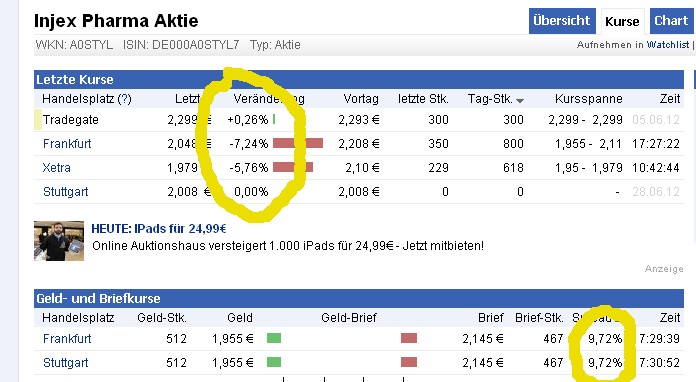Click the green Geld bar in Stuttgart row
Screen dimensions: 696x382
click(x=274, y=362)
